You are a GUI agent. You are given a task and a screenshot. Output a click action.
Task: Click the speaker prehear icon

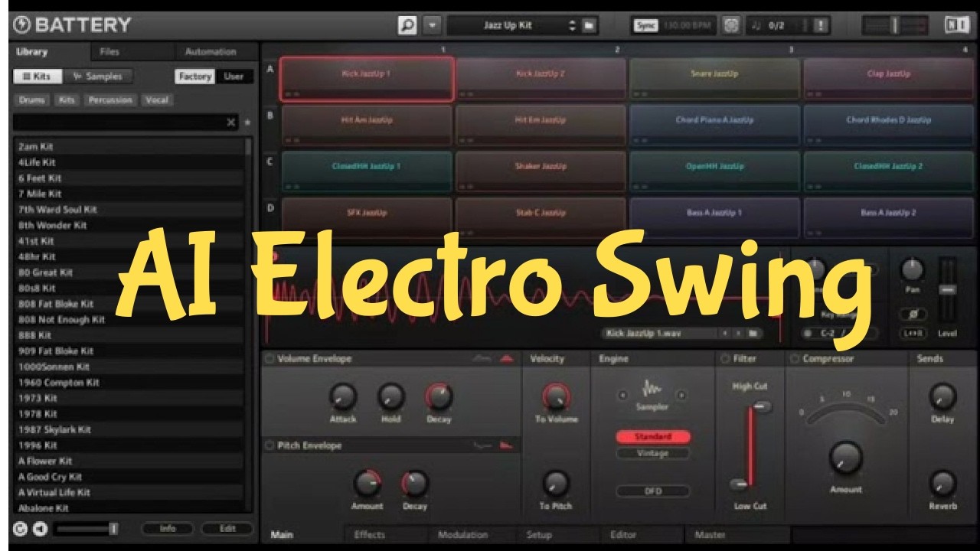click(x=39, y=529)
